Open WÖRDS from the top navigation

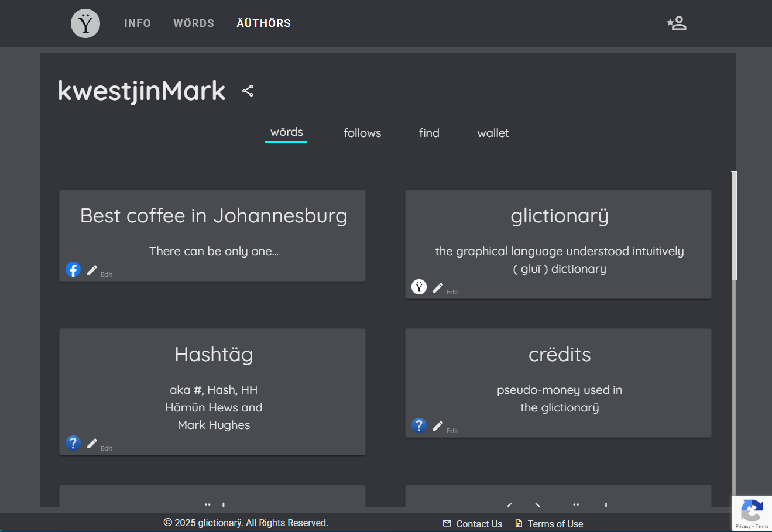click(194, 23)
